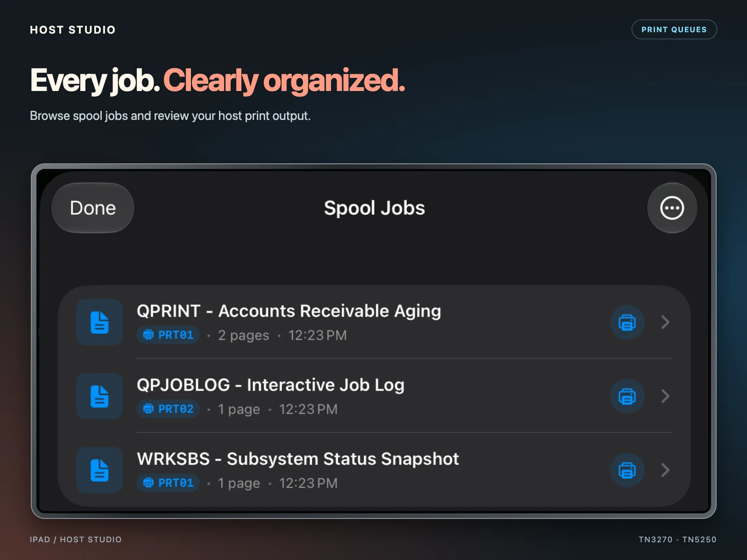747x560 pixels.
Task: Click 12:23 PM in the QPRINT row
Action: 317,336
